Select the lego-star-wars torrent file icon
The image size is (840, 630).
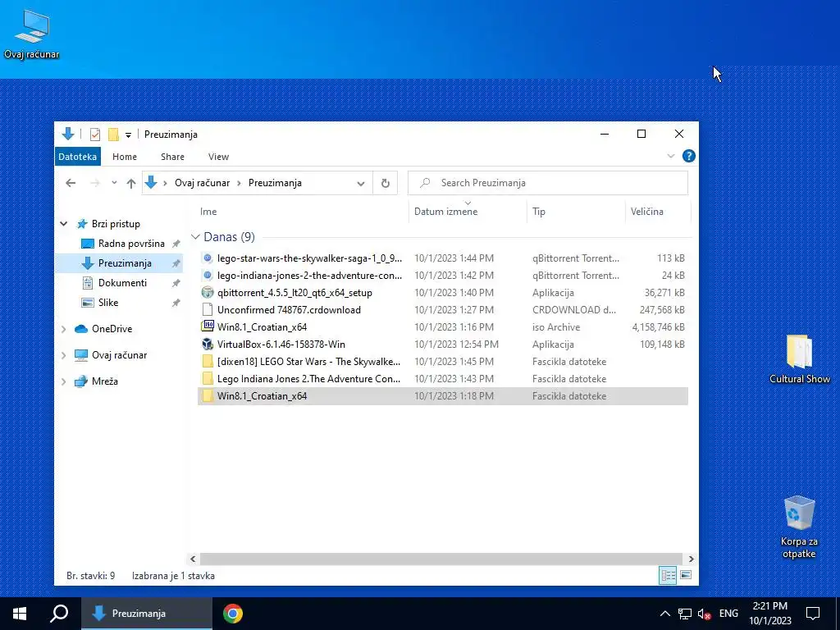(x=208, y=258)
